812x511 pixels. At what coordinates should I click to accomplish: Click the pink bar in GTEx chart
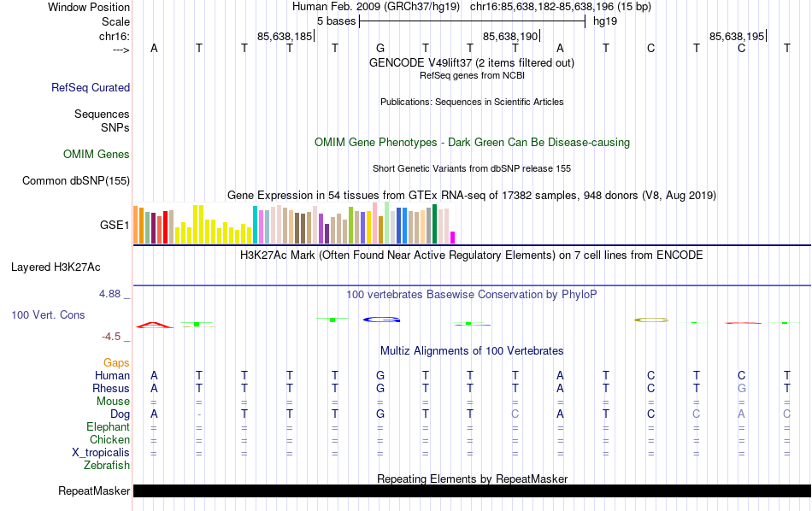pyautogui.click(x=375, y=223)
